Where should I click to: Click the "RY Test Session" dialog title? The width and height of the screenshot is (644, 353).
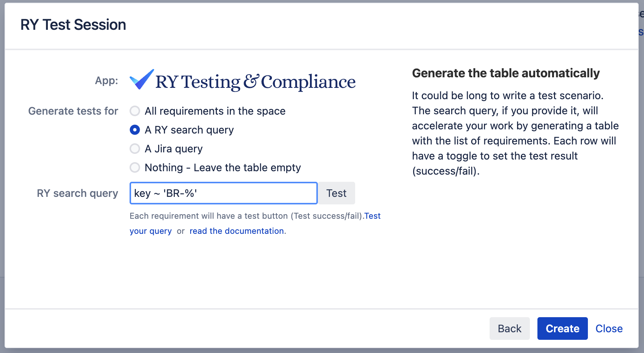pos(73,25)
